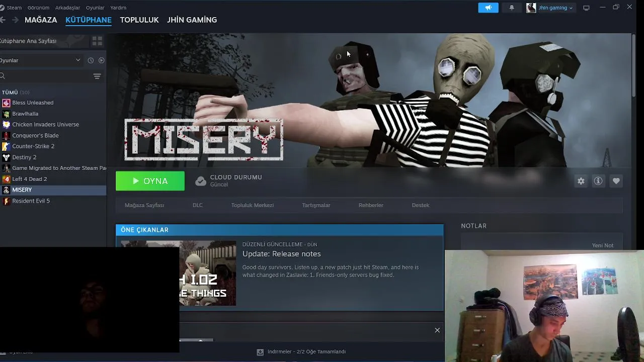
Task: Select the Counter-Strike 2 icon
Action: 6,146
